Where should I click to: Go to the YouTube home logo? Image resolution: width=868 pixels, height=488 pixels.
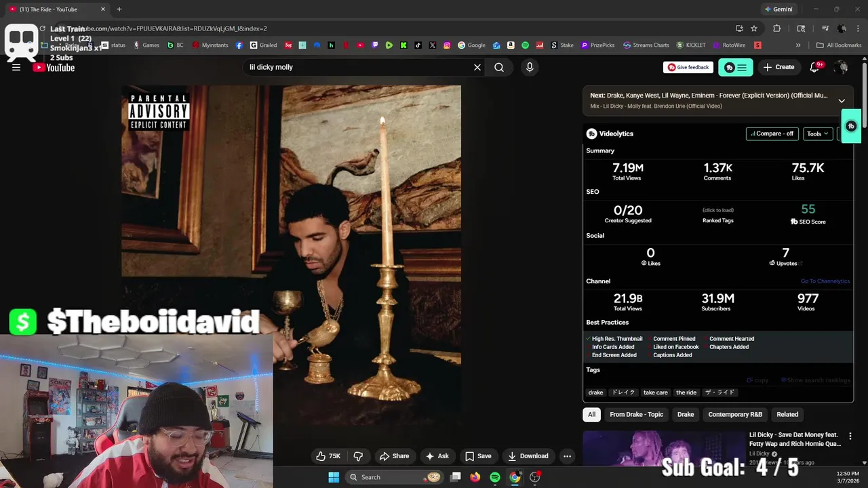click(54, 67)
